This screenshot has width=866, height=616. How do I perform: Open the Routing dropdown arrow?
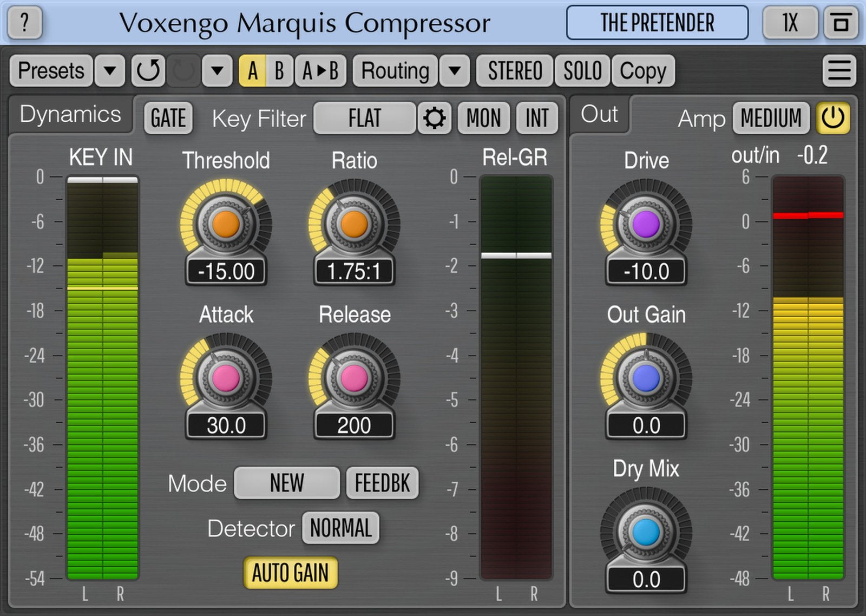coord(454,70)
